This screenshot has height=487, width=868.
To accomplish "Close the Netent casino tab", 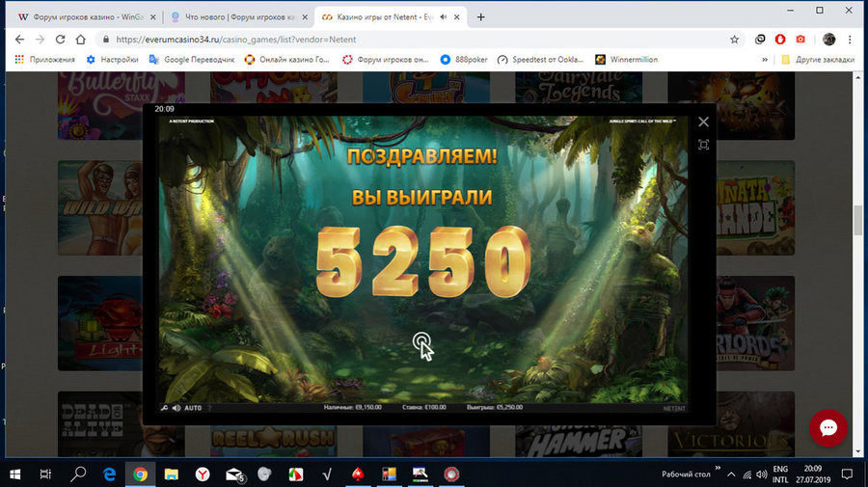I will (x=457, y=17).
